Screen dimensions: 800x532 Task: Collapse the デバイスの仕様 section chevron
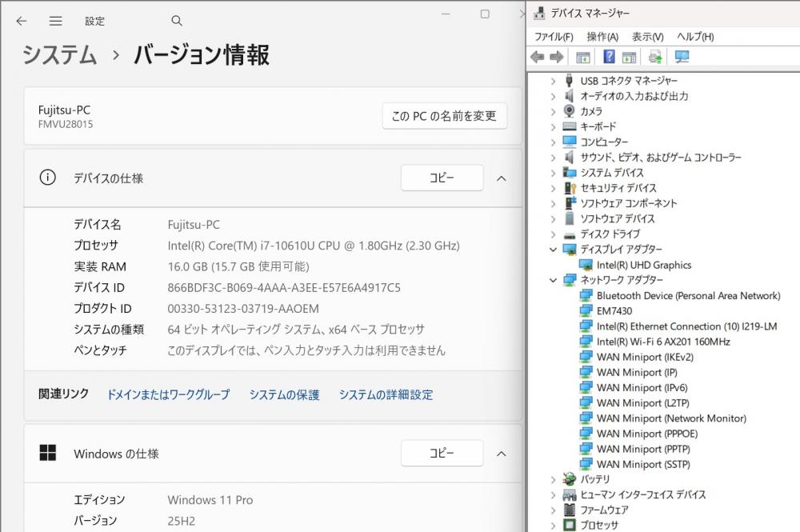(x=502, y=178)
